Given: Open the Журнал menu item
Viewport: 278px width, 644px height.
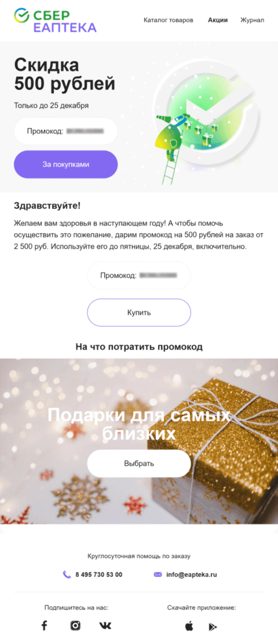Looking at the screenshot, I should 252,20.
